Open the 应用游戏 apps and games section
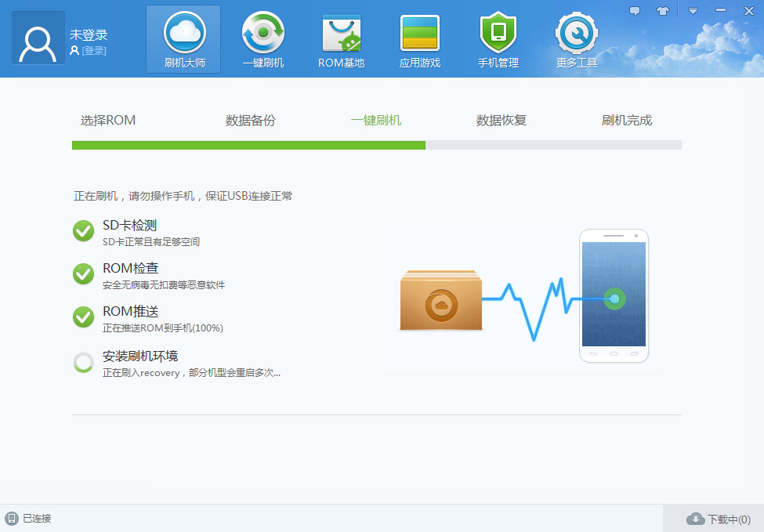The image size is (764, 532). coord(420,39)
